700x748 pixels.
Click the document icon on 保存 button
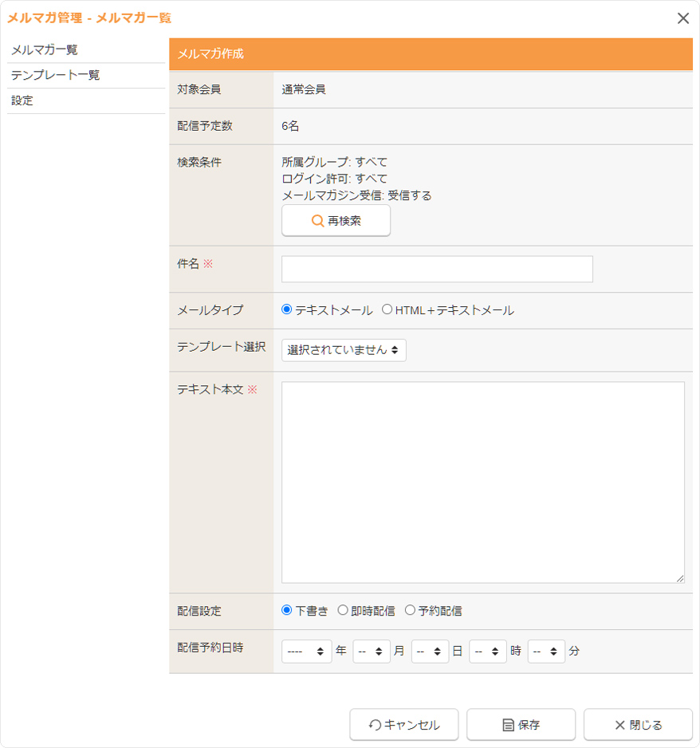[x=508, y=725]
